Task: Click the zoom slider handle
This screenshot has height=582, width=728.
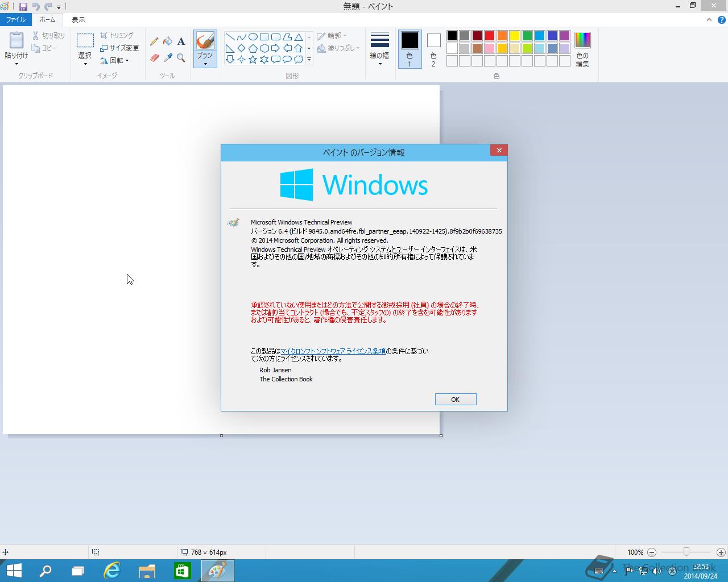Action: point(686,552)
